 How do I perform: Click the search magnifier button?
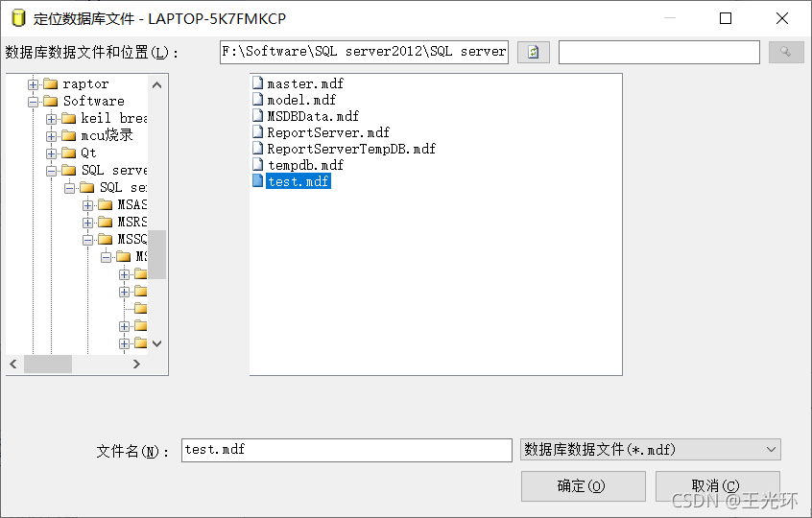pyautogui.click(x=785, y=52)
